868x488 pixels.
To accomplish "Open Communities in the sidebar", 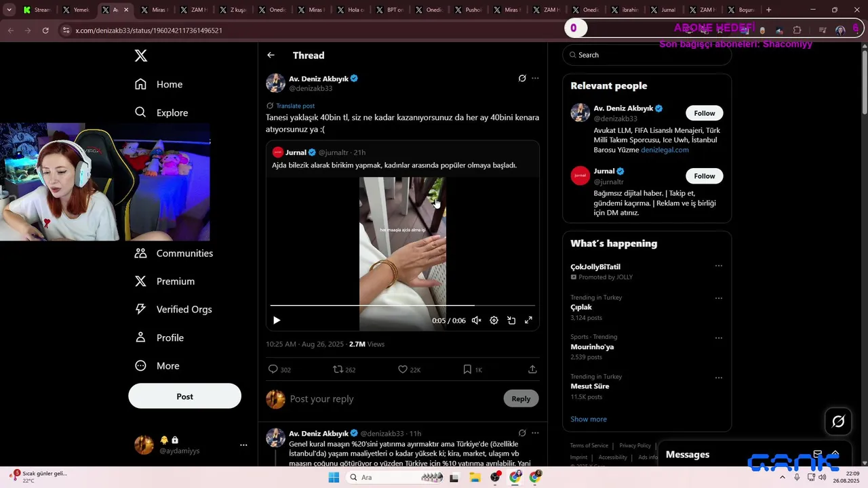I will (174, 253).
